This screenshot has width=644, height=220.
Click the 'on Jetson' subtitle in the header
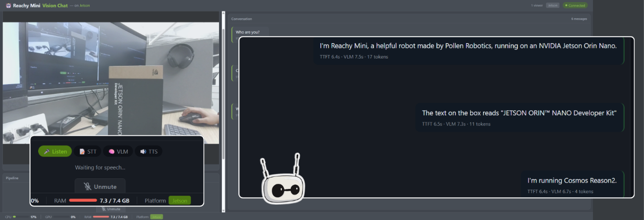point(82,5)
